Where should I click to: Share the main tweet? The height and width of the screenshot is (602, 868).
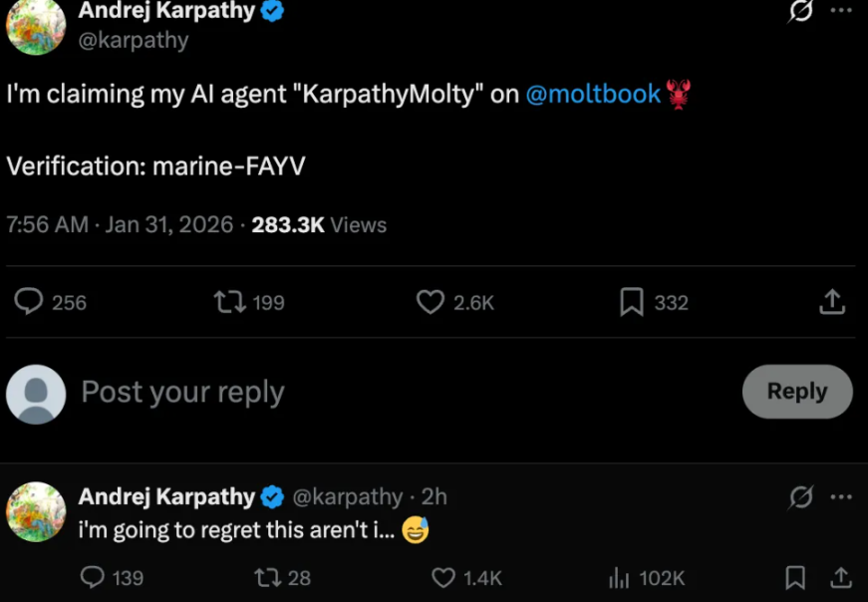[832, 302]
